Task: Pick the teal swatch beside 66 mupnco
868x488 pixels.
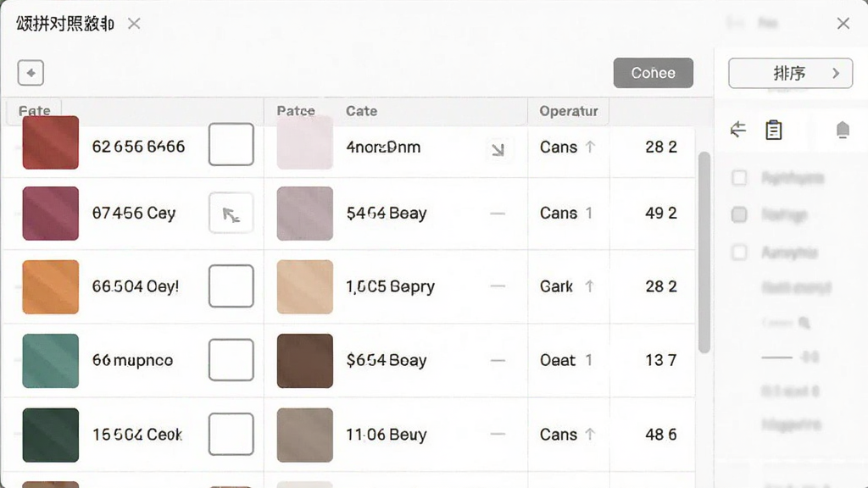Action: tap(50, 361)
